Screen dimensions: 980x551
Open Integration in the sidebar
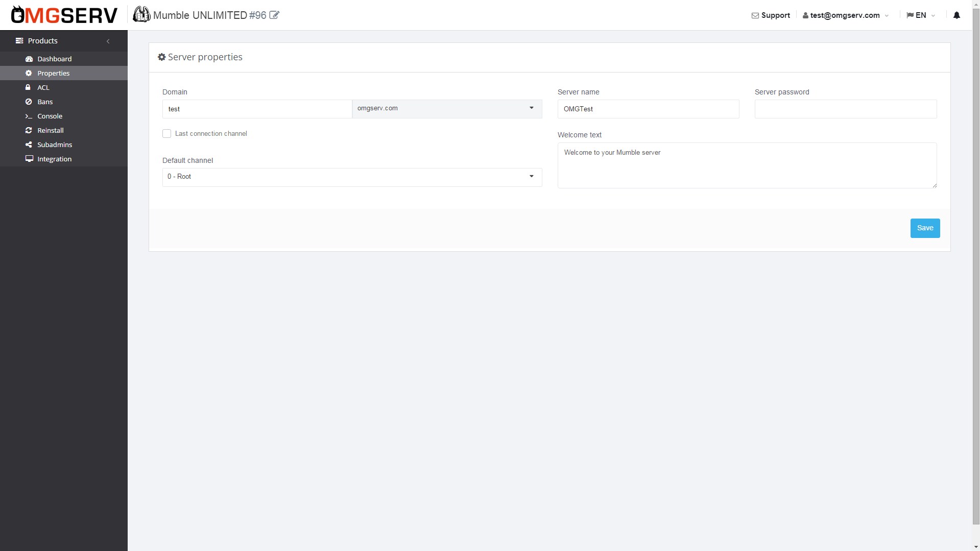click(x=64, y=159)
